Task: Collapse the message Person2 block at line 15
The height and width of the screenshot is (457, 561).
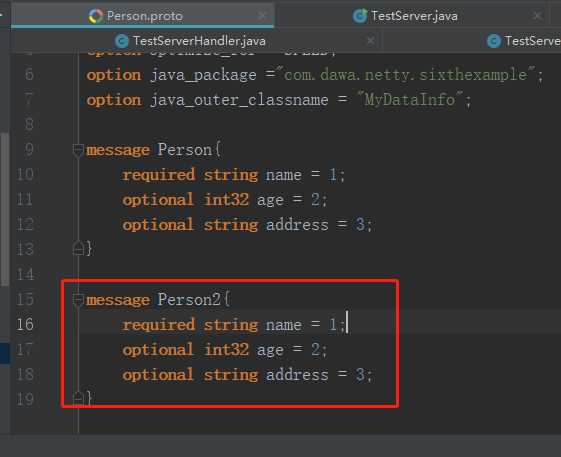Action: pos(78,300)
